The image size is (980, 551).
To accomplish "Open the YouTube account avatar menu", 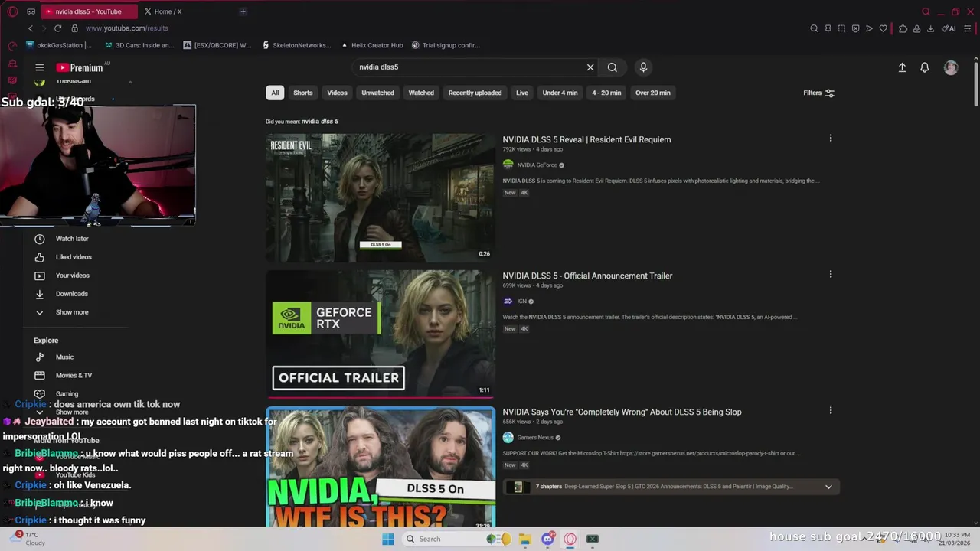I will [951, 67].
